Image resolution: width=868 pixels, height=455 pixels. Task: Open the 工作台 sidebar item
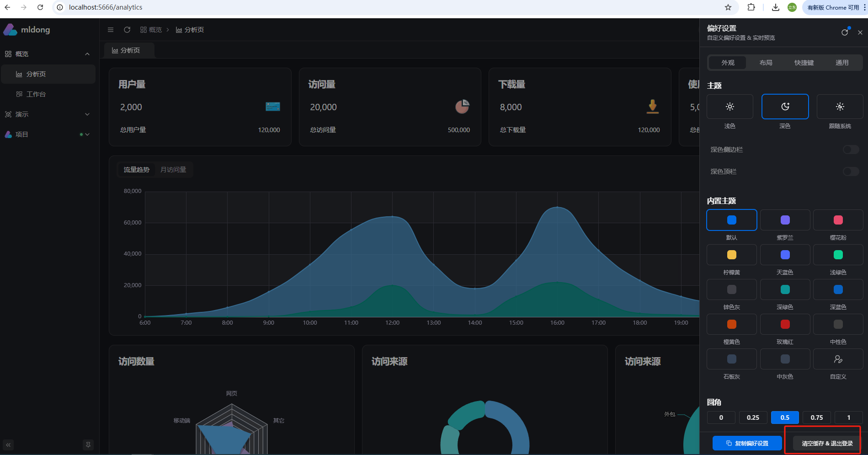click(x=48, y=94)
